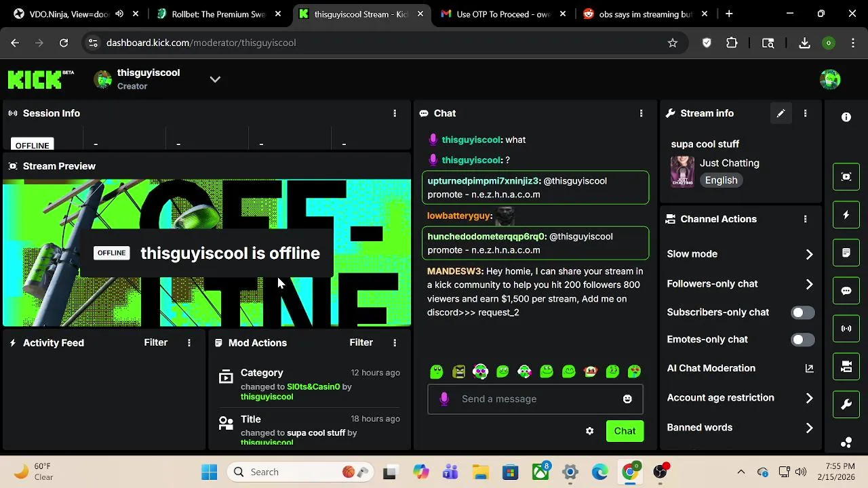The width and height of the screenshot is (868, 488).
Task: Open Mod Actions Filter
Action: (x=361, y=343)
